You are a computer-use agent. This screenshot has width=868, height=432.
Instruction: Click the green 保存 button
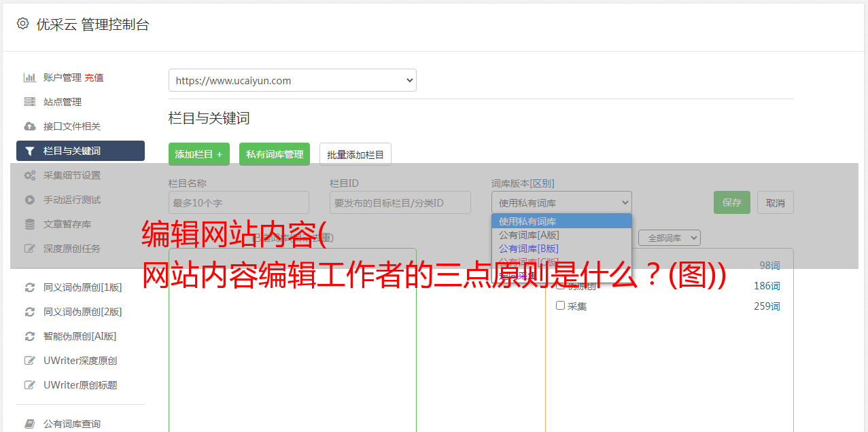tap(732, 202)
